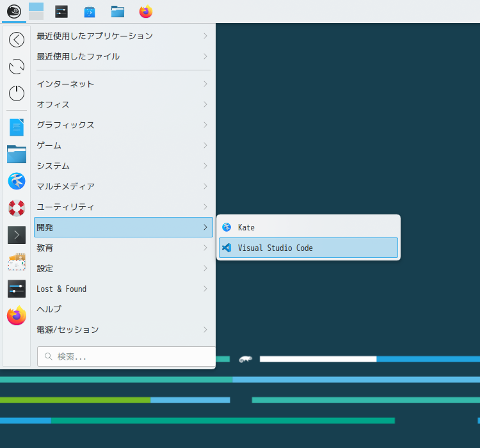Open the document writer favorite icon
Screen dimensions: 480x448
[17, 127]
